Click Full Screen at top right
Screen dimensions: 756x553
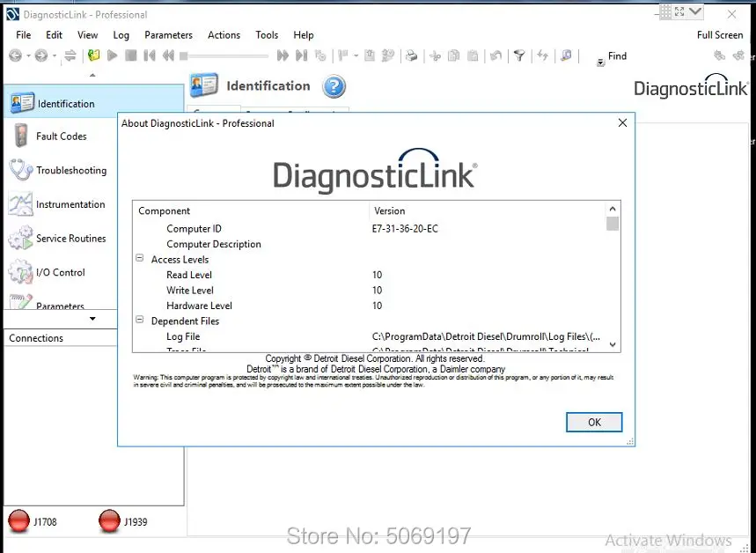(x=720, y=34)
